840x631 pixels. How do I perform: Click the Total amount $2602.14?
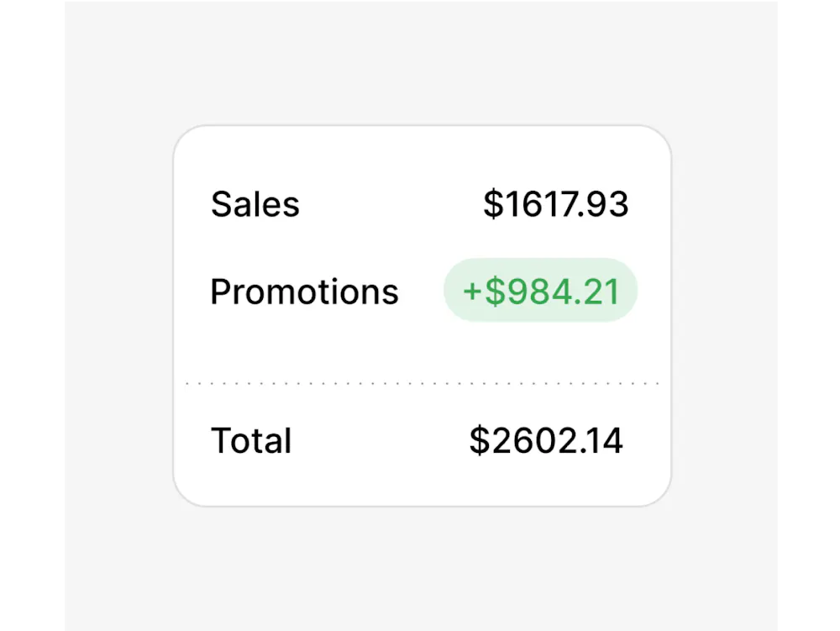click(x=548, y=439)
